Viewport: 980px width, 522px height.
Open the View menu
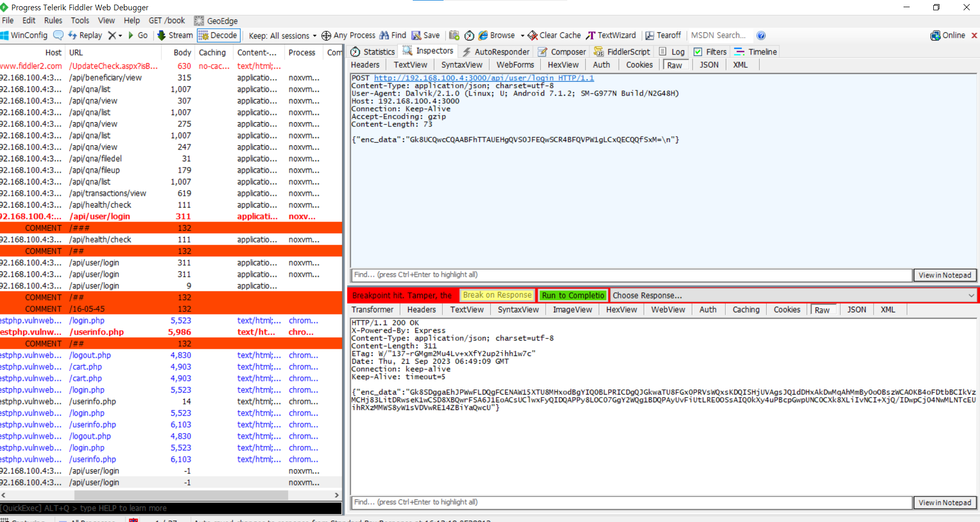(x=106, y=21)
